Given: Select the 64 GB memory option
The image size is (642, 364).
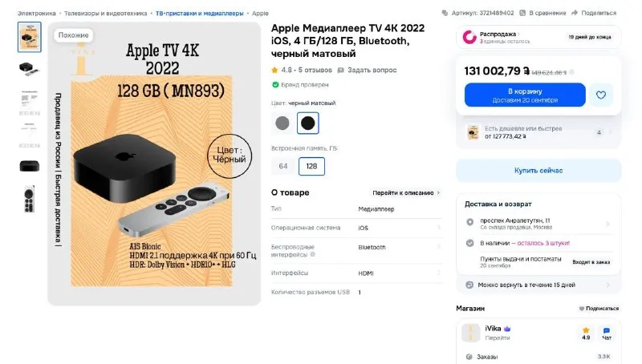Looking at the screenshot, I should 283,166.
